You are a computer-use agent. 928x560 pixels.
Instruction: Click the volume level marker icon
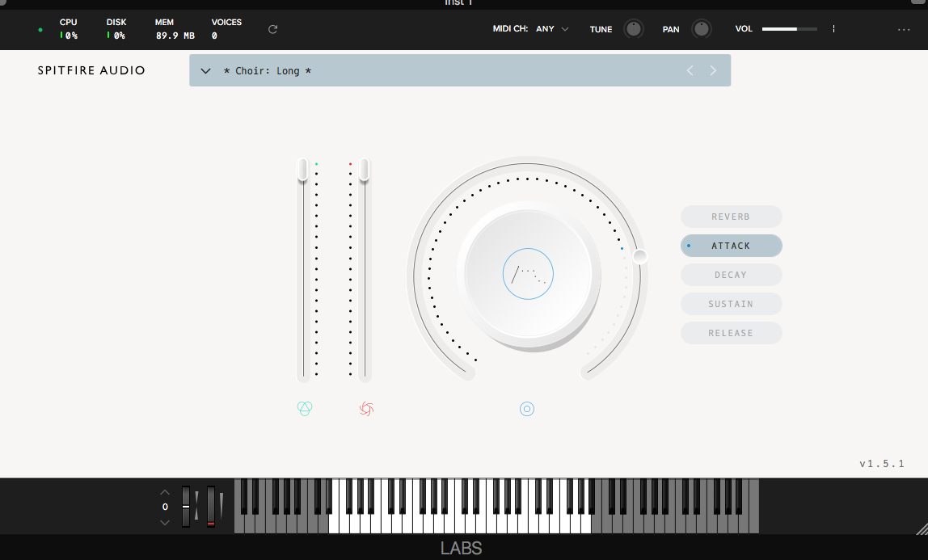pos(833,29)
